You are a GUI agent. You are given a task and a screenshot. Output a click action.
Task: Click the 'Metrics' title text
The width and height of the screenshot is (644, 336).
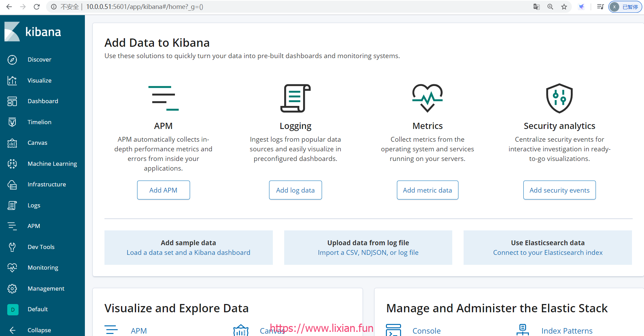(x=428, y=126)
